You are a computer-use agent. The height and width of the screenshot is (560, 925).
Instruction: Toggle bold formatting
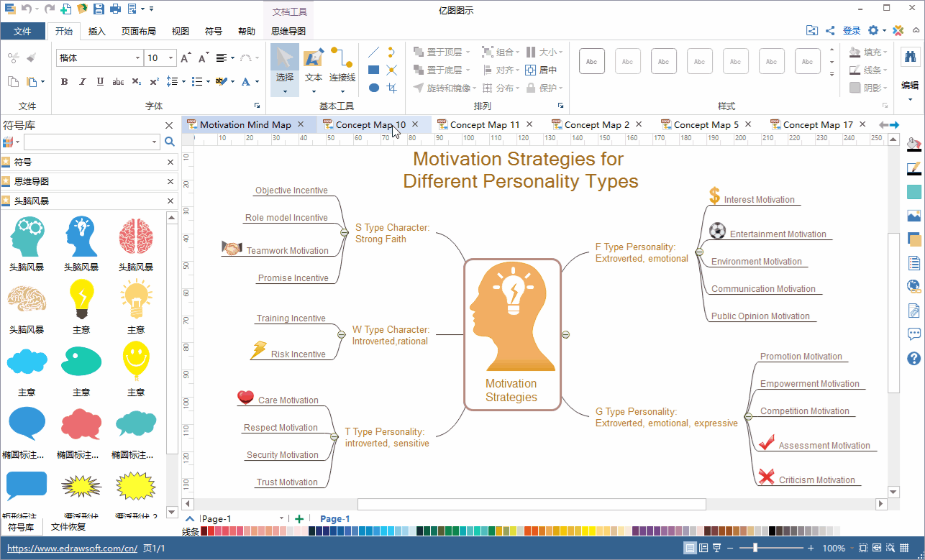pos(64,82)
